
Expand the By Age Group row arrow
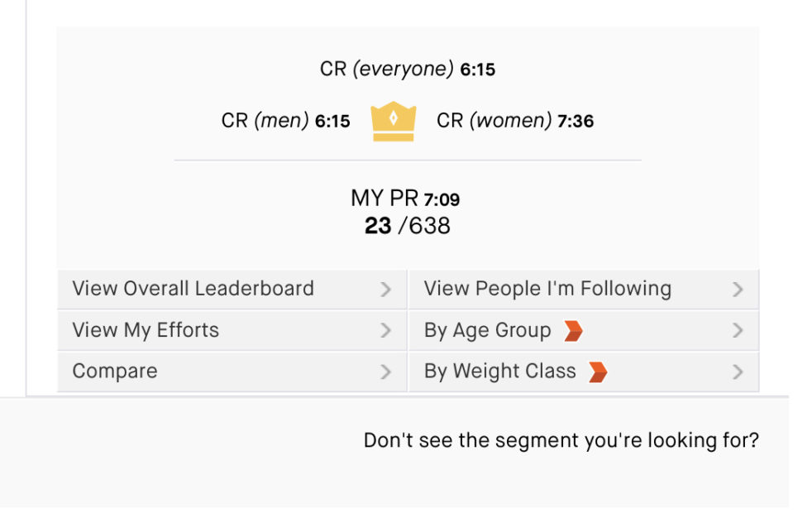(738, 331)
